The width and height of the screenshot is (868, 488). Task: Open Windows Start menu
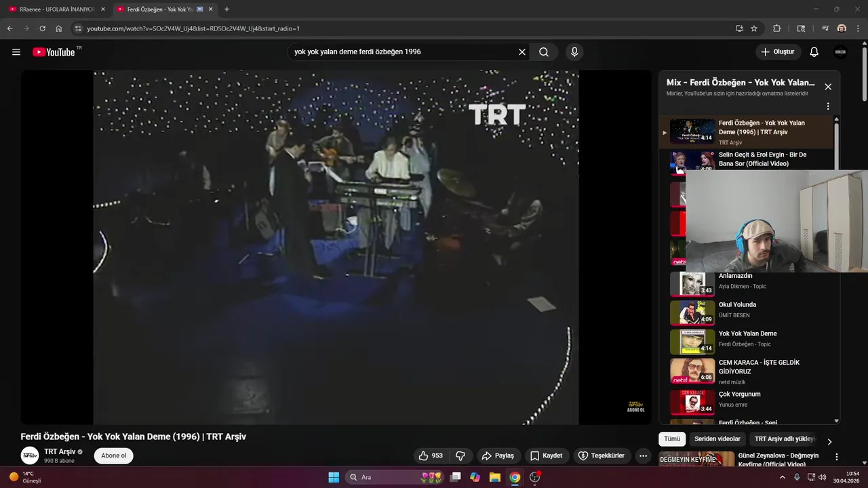(334, 477)
